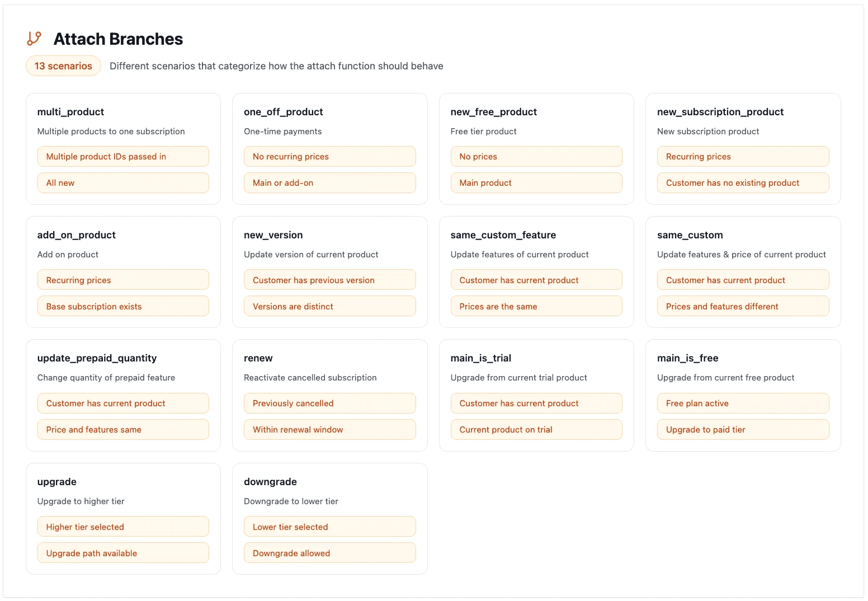
Task: Click 'Upgrade from current trial product' description
Action: pyautogui.click(x=519, y=378)
